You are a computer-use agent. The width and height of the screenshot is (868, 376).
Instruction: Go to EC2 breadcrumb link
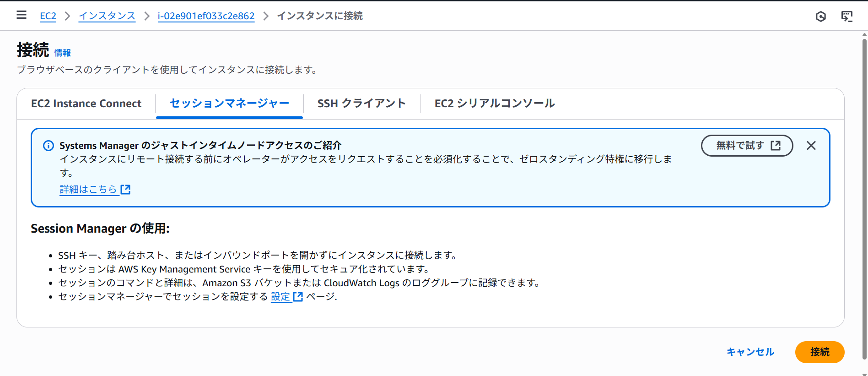click(48, 16)
